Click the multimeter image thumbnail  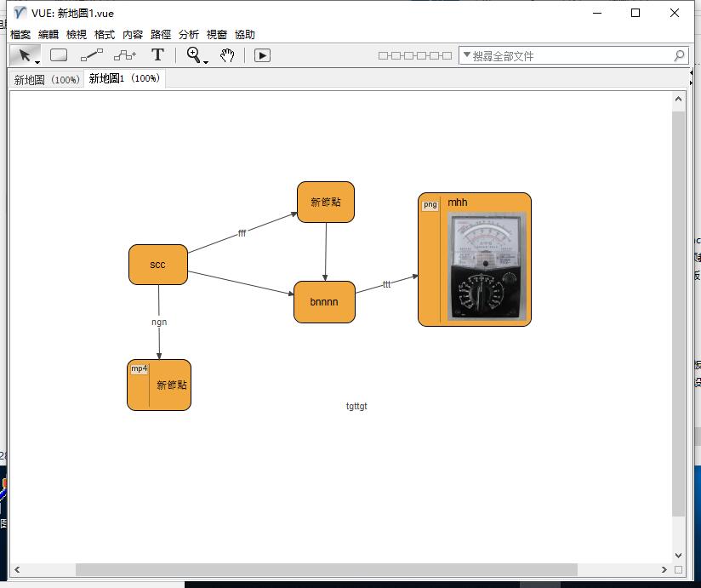click(x=487, y=266)
